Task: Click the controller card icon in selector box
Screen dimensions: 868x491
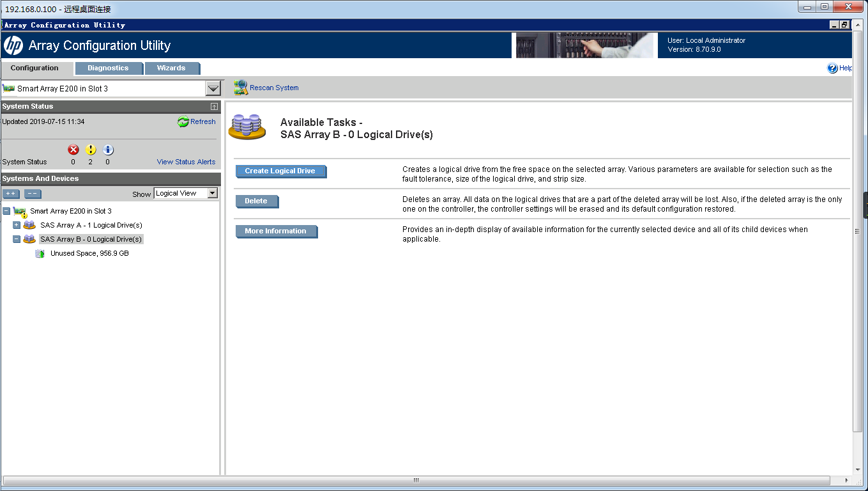Action: 8,88
